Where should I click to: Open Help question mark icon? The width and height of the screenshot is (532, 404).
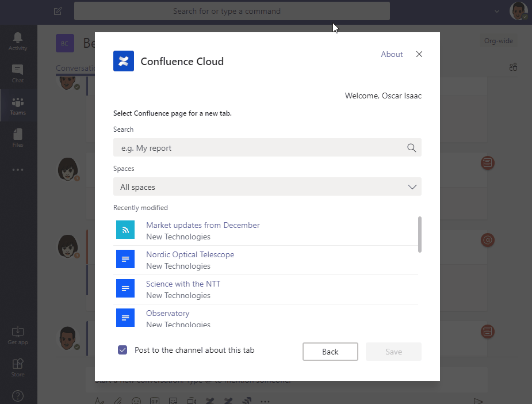point(18,396)
